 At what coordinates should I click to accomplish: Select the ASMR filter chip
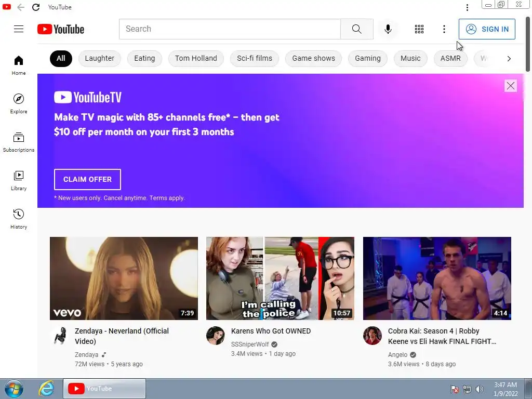click(450, 58)
